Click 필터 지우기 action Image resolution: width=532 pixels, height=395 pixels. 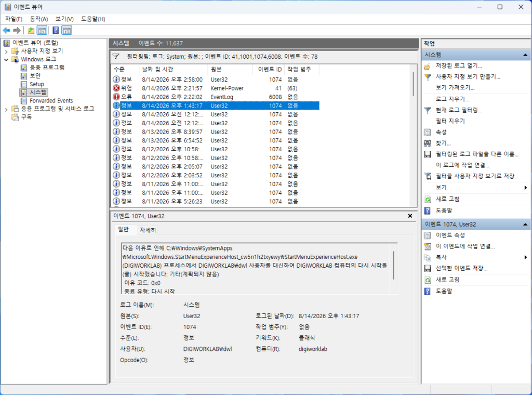click(450, 121)
